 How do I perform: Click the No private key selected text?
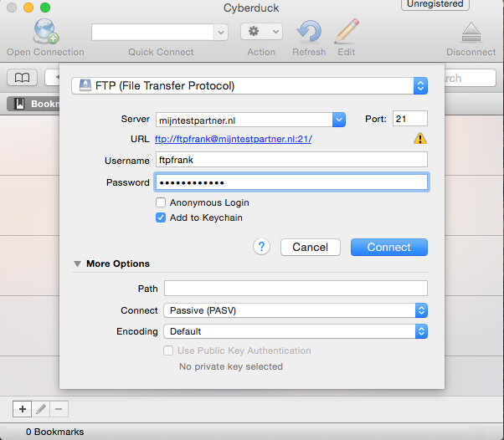231,366
